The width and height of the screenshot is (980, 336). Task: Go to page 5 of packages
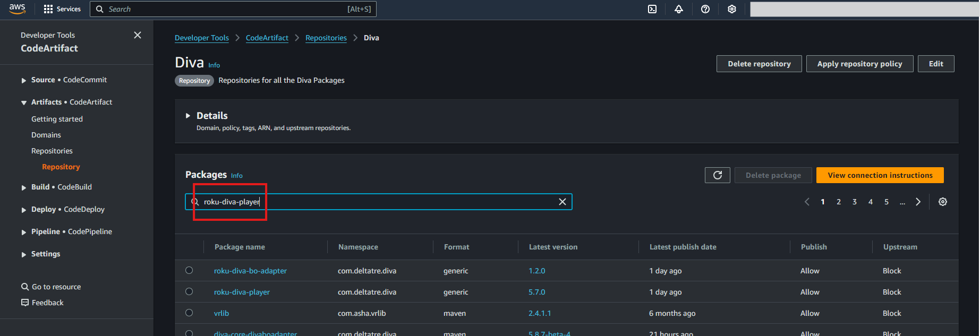point(887,202)
